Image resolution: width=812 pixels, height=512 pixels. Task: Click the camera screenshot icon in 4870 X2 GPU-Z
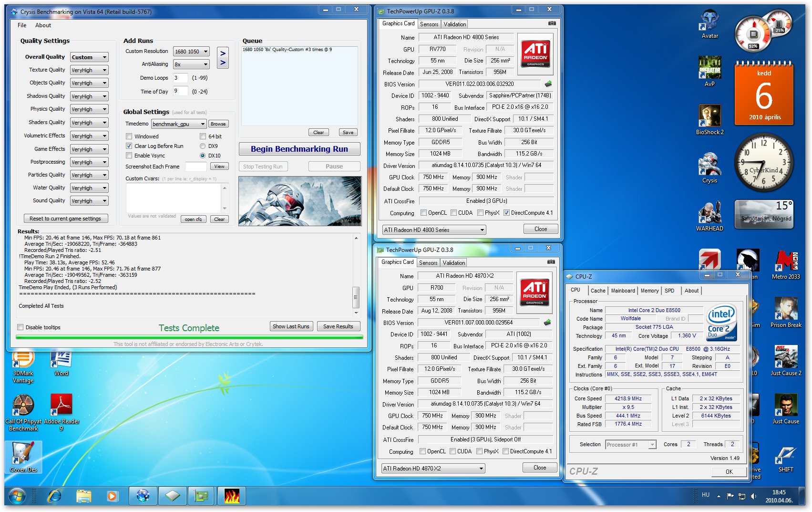551,261
